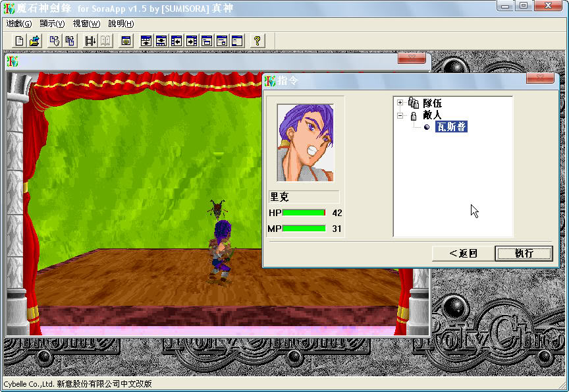Screen dimensions: 569x392
Task: Select the 敵人 group in tree
Action: (x=432, y=115)
